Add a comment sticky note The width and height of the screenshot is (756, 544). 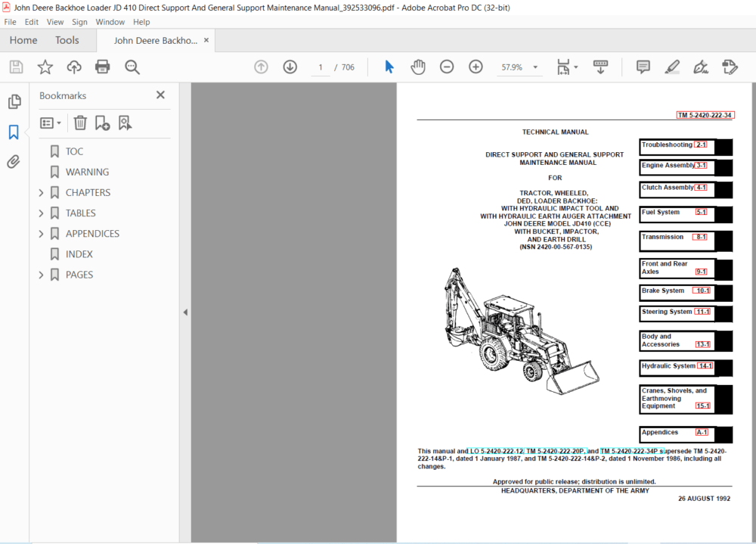(x=643, y=67)
